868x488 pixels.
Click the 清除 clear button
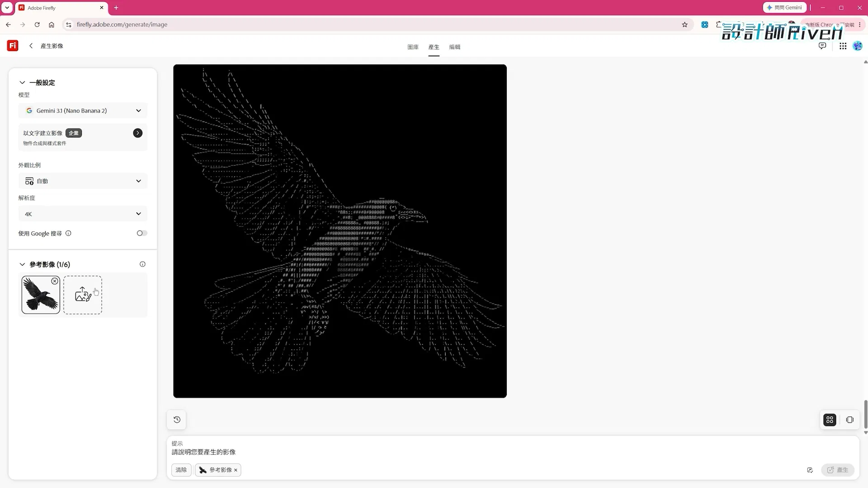[181, 470]
